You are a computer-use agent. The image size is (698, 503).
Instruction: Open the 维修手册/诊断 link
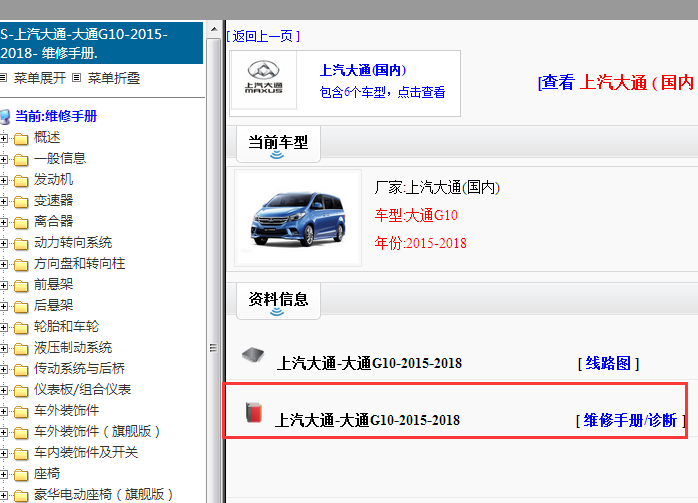click(x=631, y=420)
